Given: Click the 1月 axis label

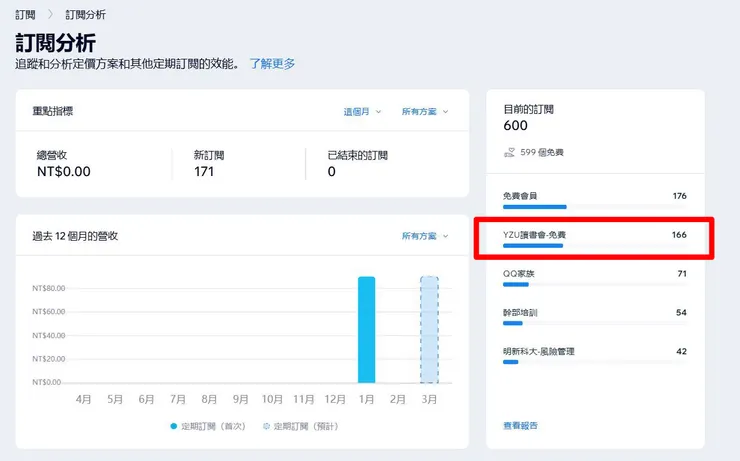Looking at the screenshot, I should [366, 400].
